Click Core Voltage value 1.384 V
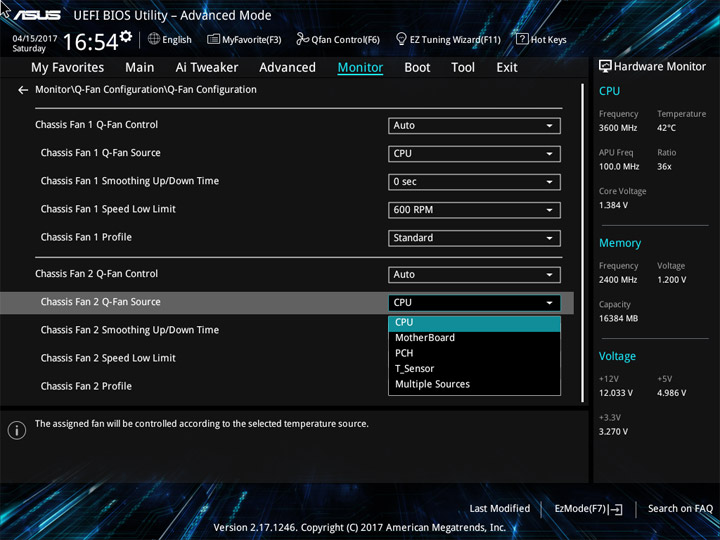720x540 pixels. pyautogui.click(x=613, y=205)
